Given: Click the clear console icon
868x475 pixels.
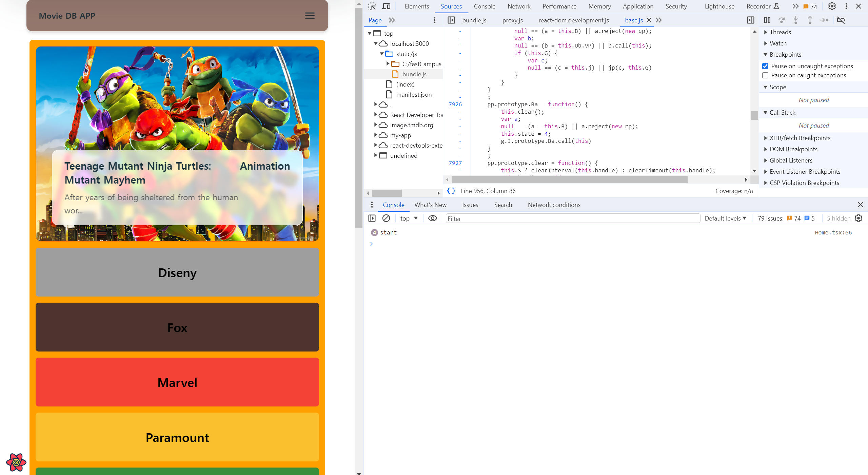Looking at the screenshot, I should point(386,218).
